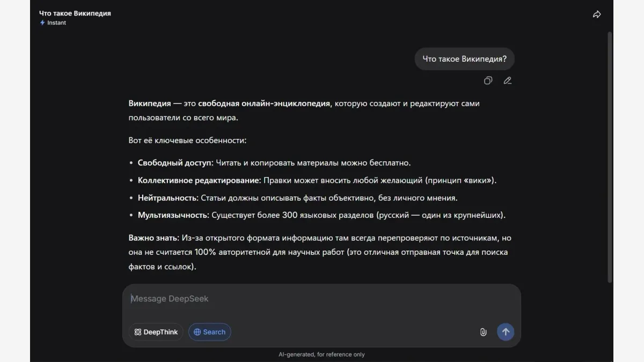Click the bold word "Мультиязычность"

173,215
